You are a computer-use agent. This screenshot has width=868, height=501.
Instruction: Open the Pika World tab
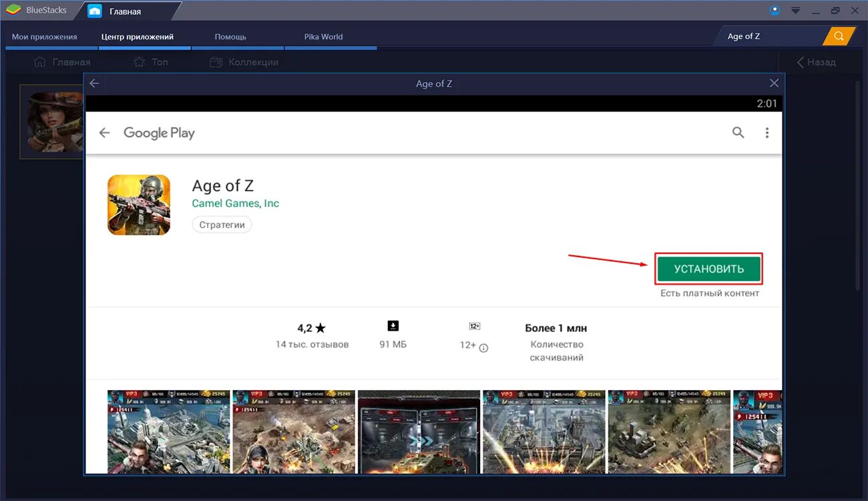(323, 37)
